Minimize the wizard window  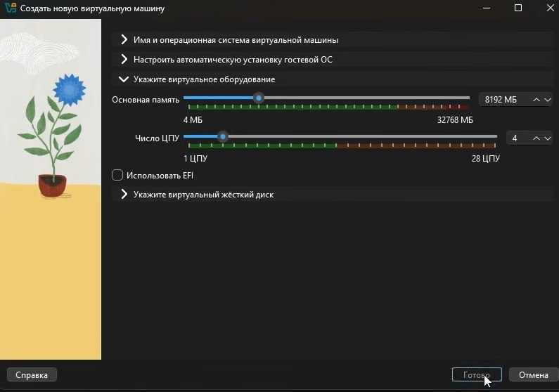(x=487, y=8)
